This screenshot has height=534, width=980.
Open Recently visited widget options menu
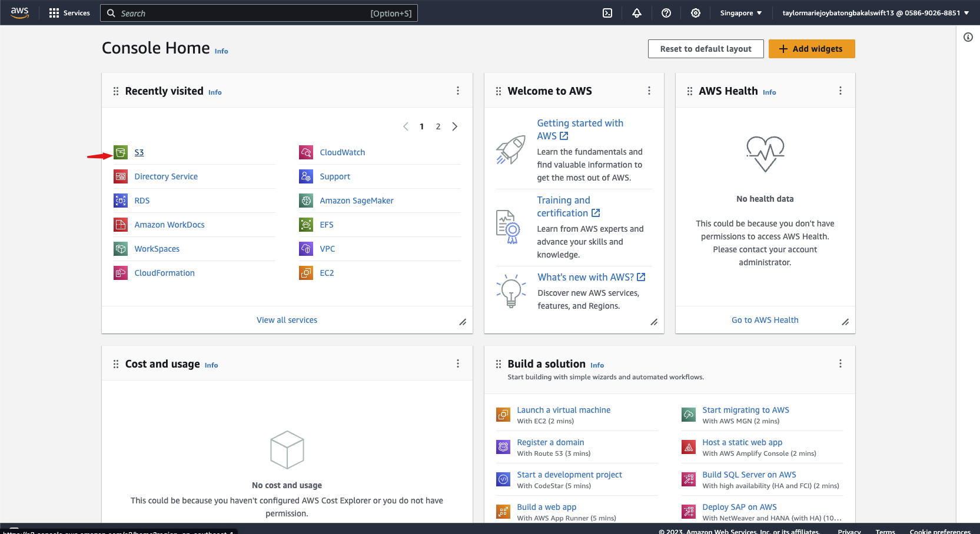coord(458,91)
